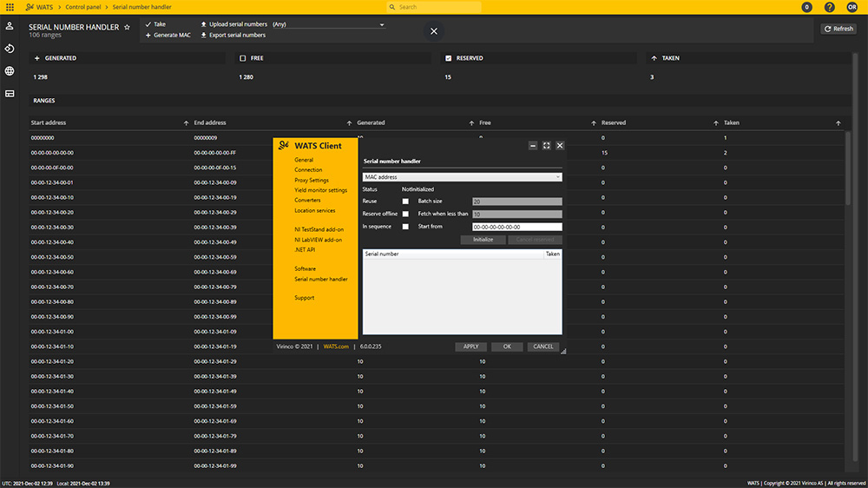Check the In sequence option
This screenshot has width=868, height=488.
click(404, 227)
